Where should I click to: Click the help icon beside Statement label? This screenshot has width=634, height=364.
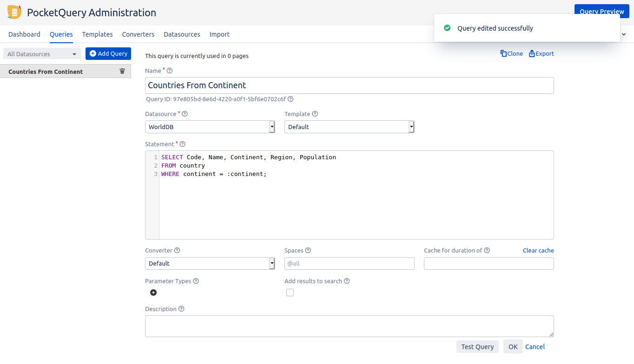[x=182, y=144]
